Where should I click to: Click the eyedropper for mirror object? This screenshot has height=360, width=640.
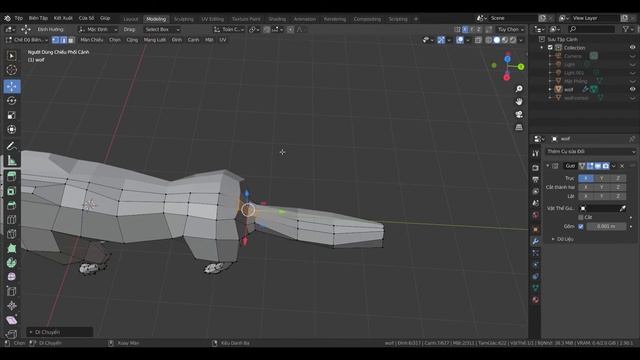pos(622,208)
